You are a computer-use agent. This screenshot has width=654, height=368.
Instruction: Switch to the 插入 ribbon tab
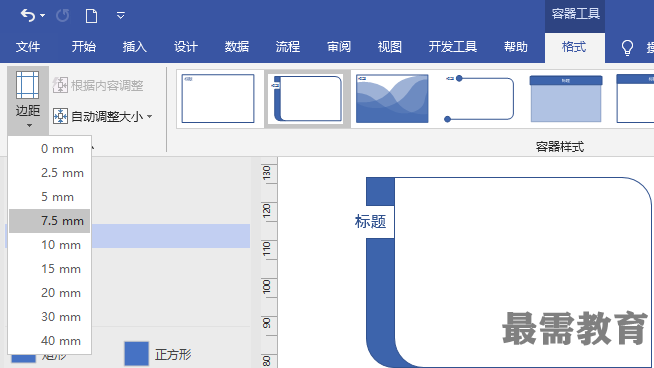coord(135,47)
